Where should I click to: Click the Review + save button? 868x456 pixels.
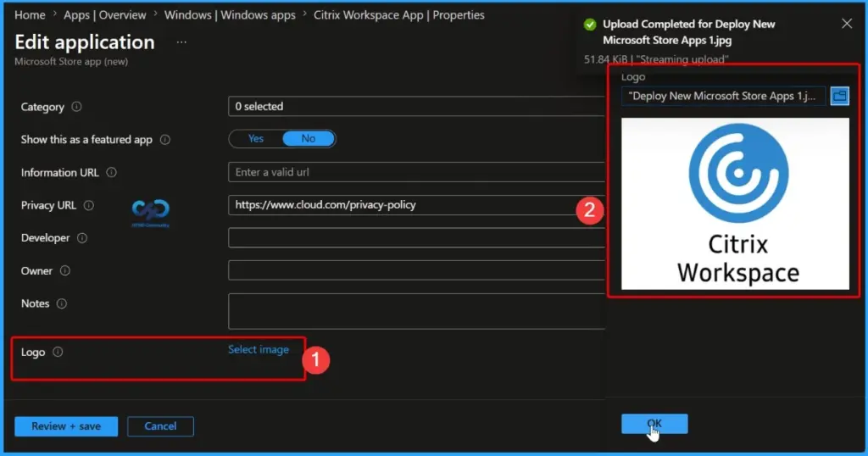coord(66,426)
